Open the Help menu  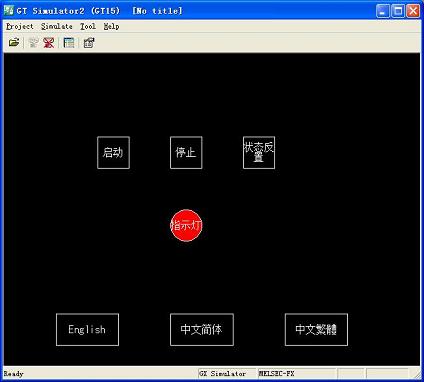coord(111,26)
